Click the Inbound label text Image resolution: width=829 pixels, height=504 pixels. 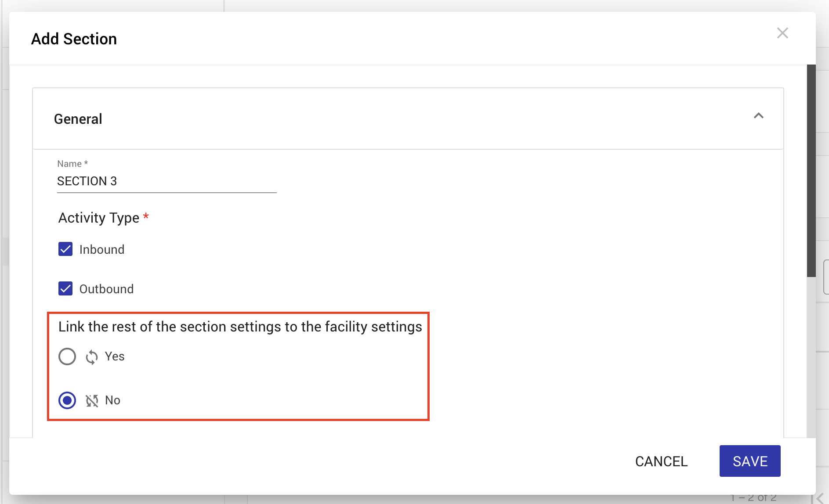click(x=102, y=249)
